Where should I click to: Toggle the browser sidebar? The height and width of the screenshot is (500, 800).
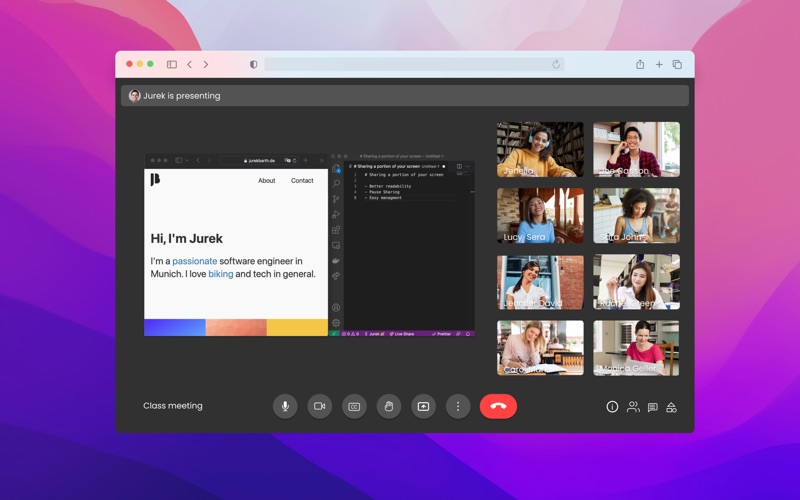[x=172, y=64]
